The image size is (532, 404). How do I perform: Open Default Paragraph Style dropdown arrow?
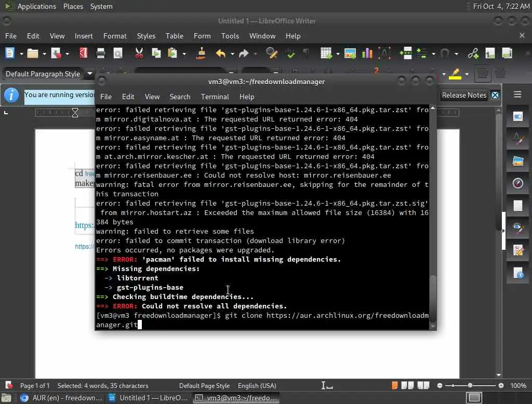[90, 73]
